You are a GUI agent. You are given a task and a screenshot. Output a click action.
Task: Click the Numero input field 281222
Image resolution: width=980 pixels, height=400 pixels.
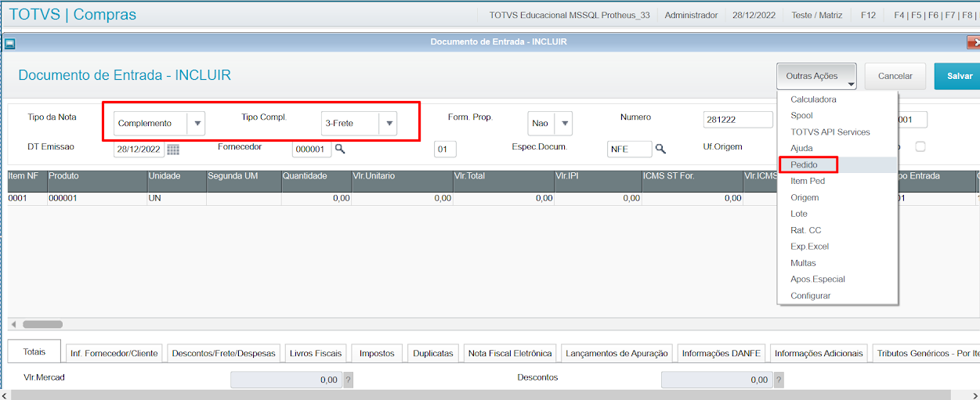pyautogui.click(x=738, y=120)
